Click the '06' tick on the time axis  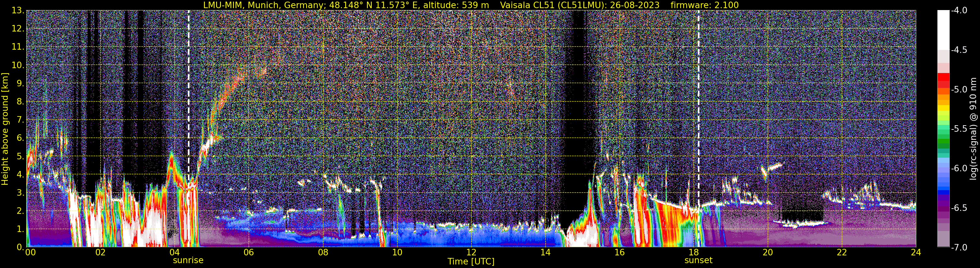(x=248, y=252)
